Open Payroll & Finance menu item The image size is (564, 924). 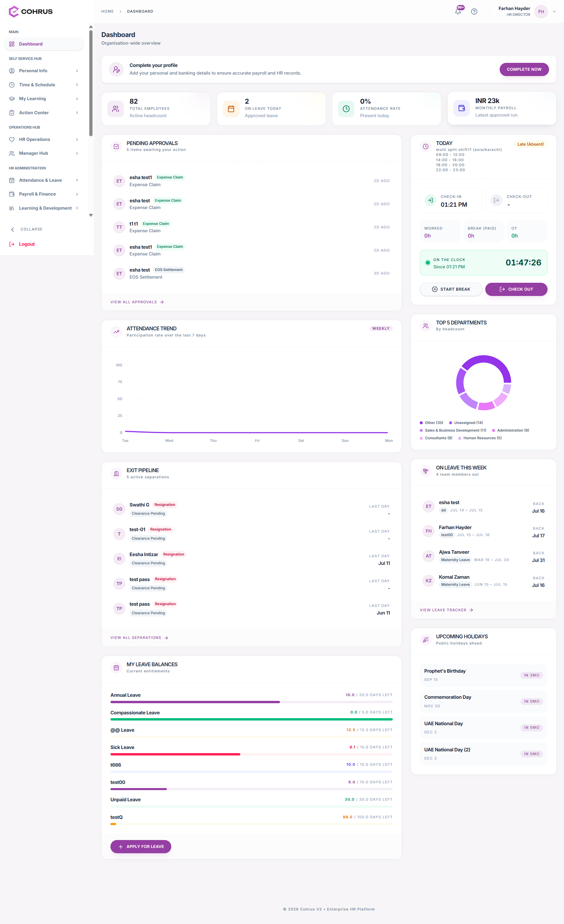click(x=44, y=194)
